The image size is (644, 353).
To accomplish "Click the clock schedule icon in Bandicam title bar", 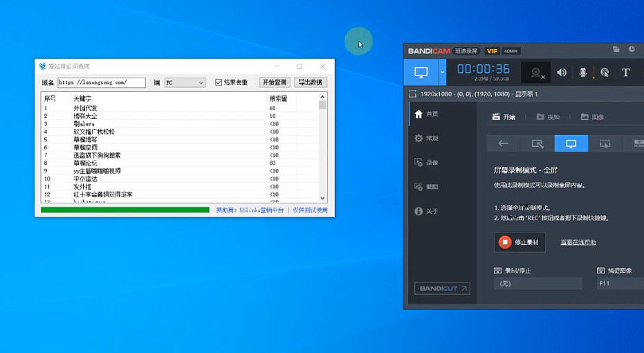I will (x=632, y=49).
